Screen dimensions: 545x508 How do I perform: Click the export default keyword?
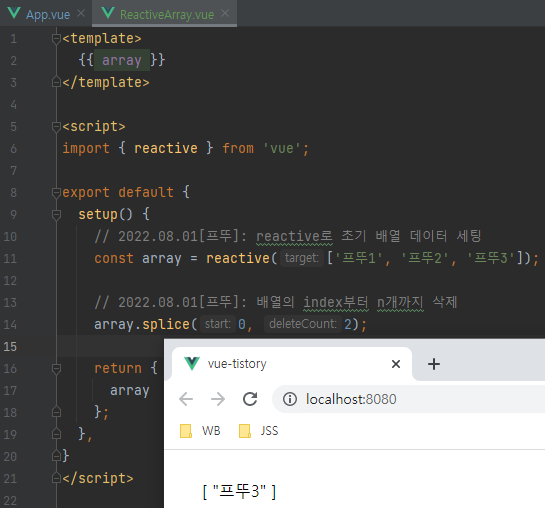coord(118,192)
